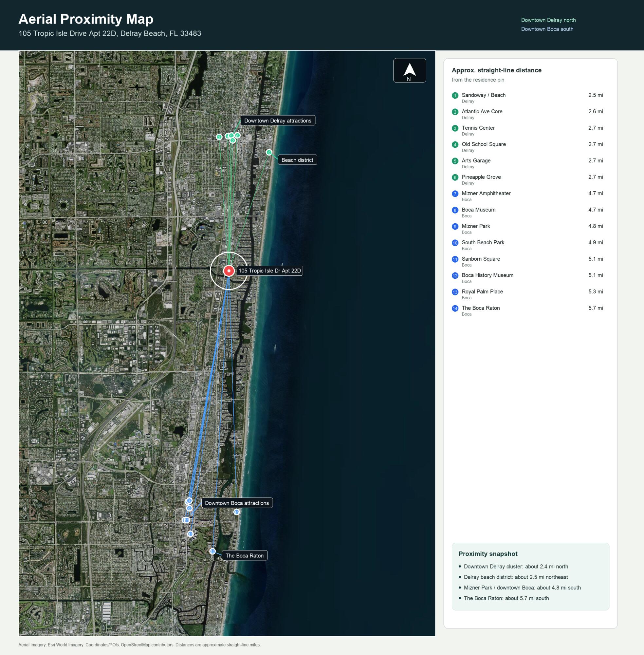Click the 5.3 mi distance for Royal Palm Place
The height and width of the screenshot is (655, 644).
(x=595, y=291)
